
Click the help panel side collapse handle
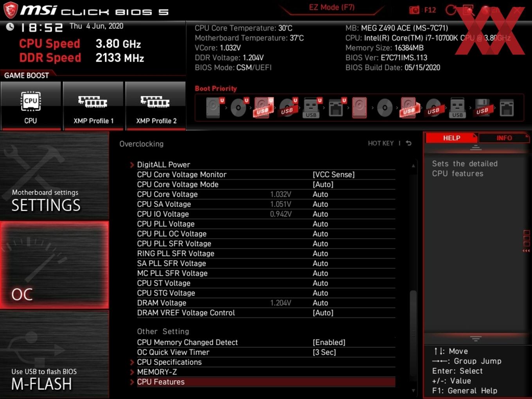pyautogui.click(x=526, y=241)
